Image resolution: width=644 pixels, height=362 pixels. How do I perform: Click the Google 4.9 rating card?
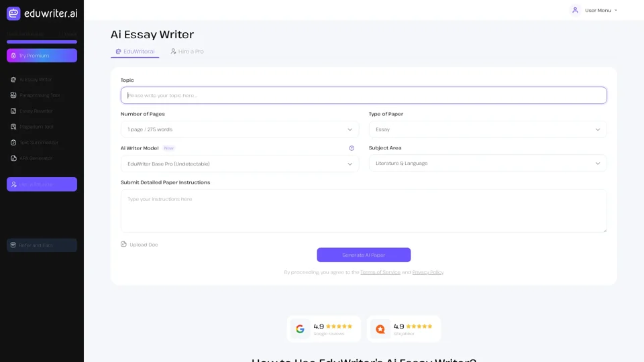point(323,328)
